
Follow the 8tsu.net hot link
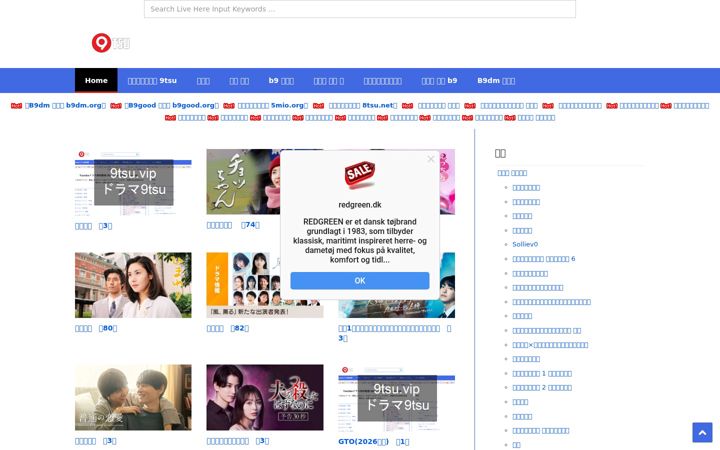click(363, 105)
